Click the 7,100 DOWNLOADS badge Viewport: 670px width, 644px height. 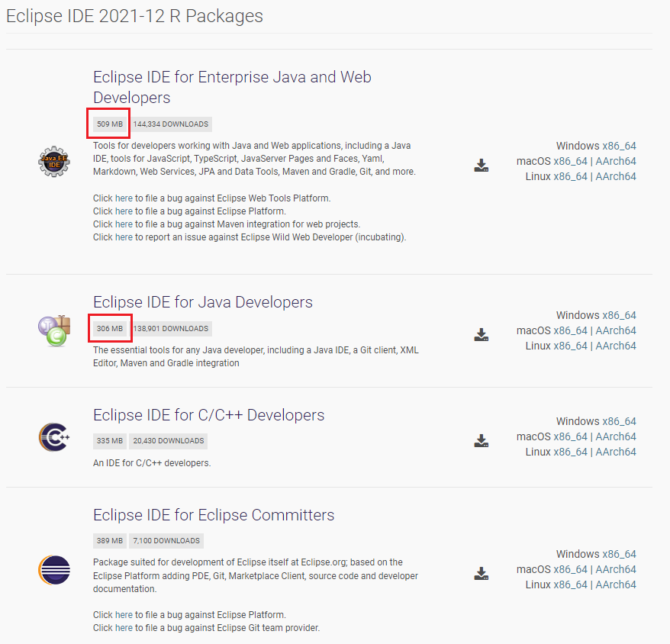[x=166, y=540]
